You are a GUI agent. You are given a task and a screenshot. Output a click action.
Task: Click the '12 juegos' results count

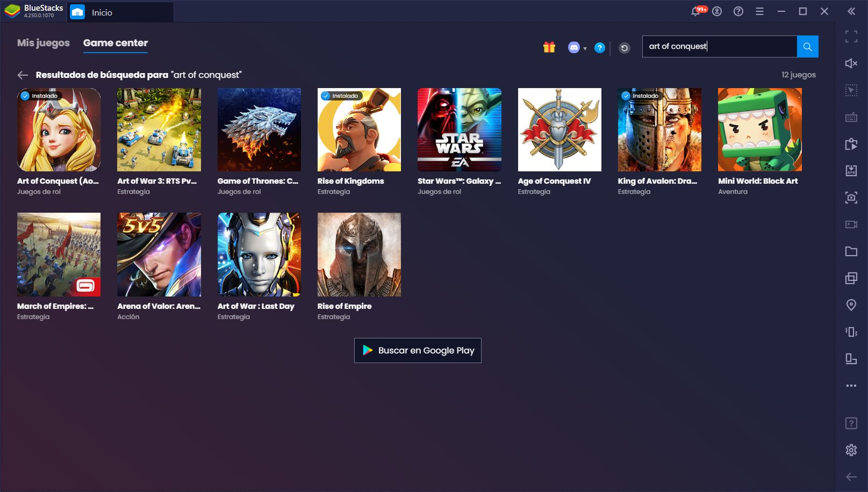click(798, 75)
